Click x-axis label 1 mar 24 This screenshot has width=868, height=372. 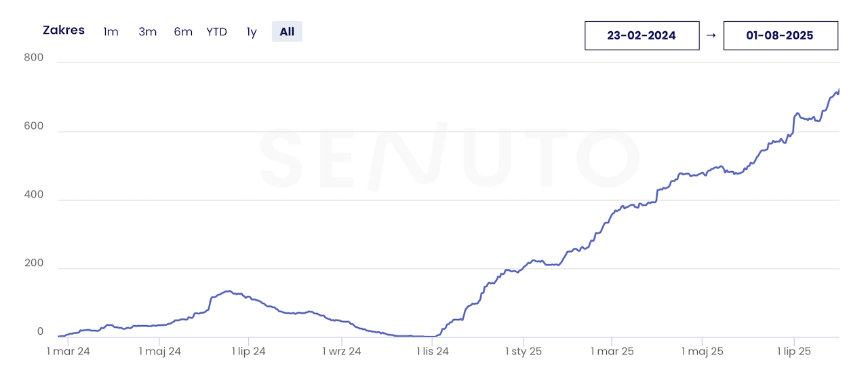[68, 352]
